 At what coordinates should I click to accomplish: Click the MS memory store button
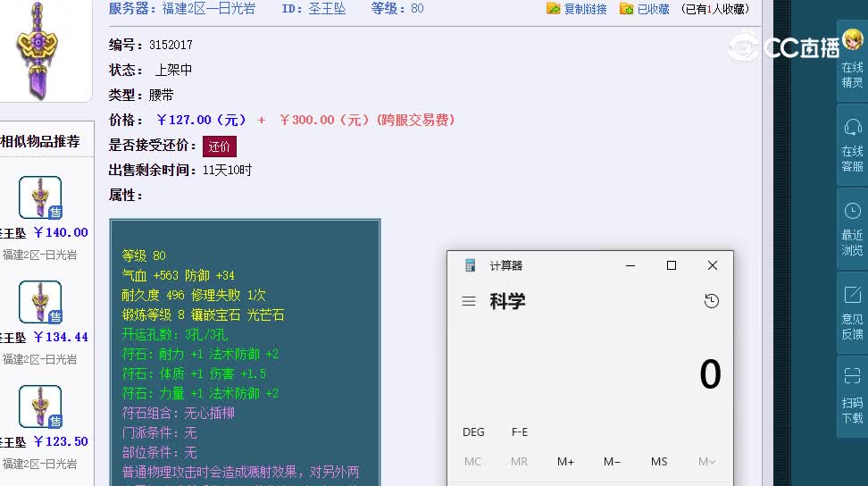coord(659,462)
